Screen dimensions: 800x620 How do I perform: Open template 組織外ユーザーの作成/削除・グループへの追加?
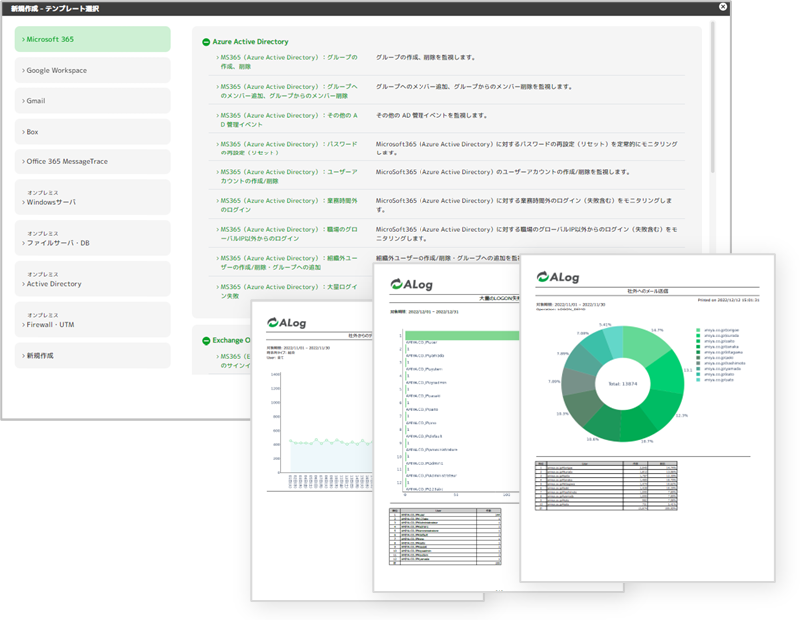tap(287, 262)
